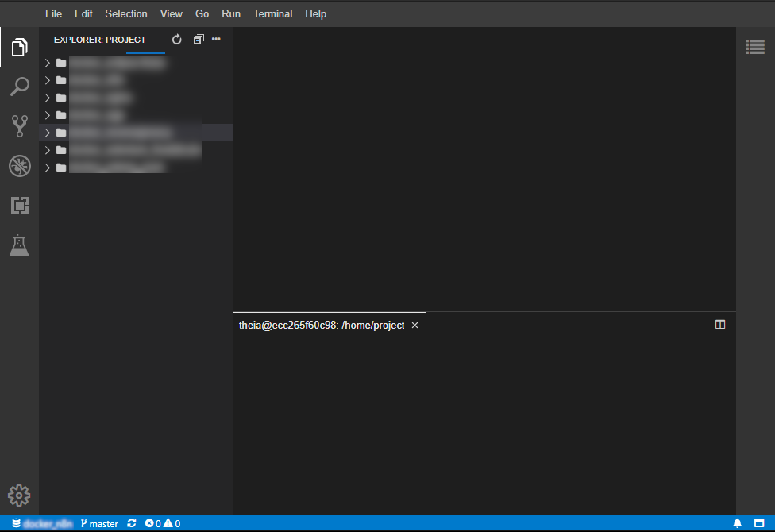The image size is (775, 532).
Task: Open the Source Control branch view
Action: pyautogui.click(x=20, y=125)
